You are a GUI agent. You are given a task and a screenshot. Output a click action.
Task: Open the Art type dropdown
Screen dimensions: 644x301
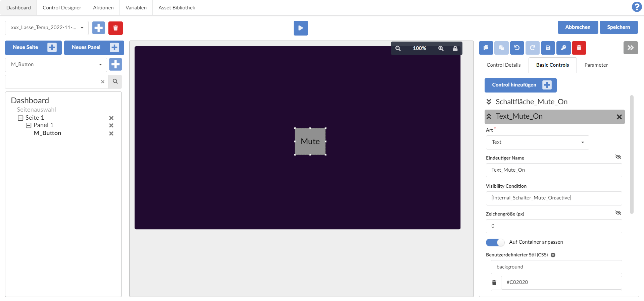pos(537,142)
